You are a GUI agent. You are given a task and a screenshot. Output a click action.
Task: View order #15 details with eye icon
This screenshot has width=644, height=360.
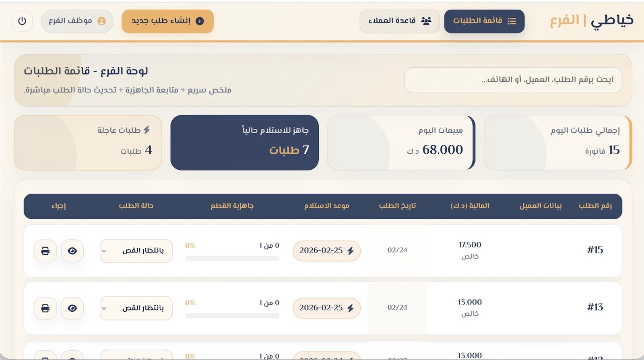tap(72, 251)
